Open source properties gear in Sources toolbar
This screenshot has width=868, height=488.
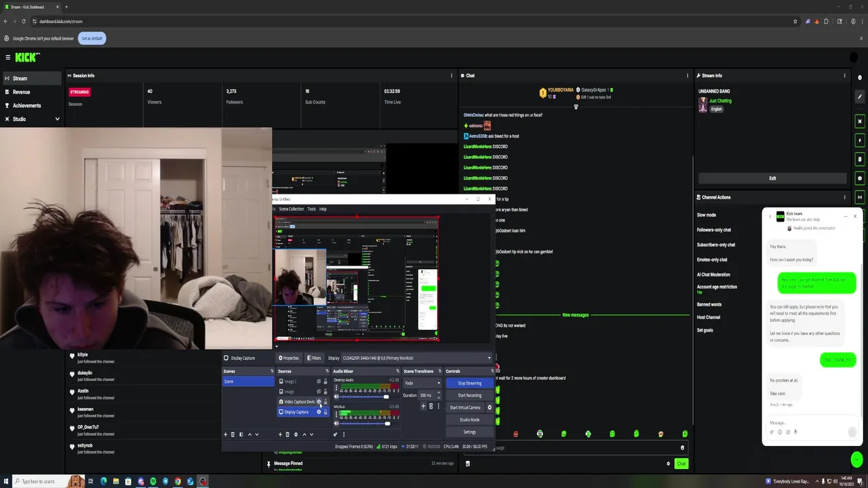(296, 434)
